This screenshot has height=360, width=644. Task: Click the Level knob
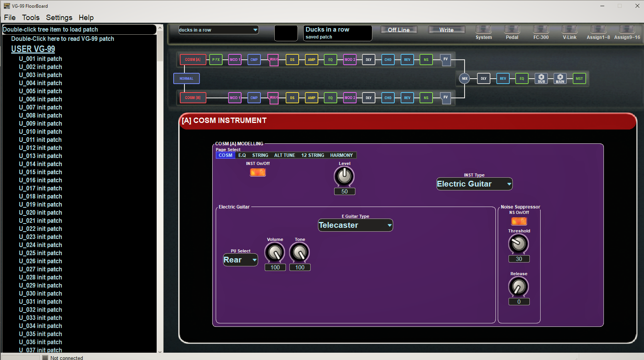(344, 177)
